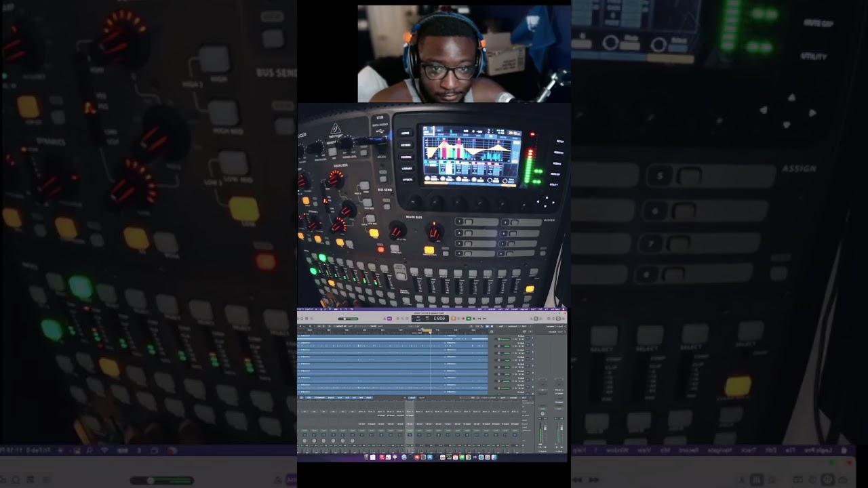Image resolution: width=868 pixels, height=488 pixels.
Task: Open the Library icon in Logic control bar
Action: pos(563,319)
